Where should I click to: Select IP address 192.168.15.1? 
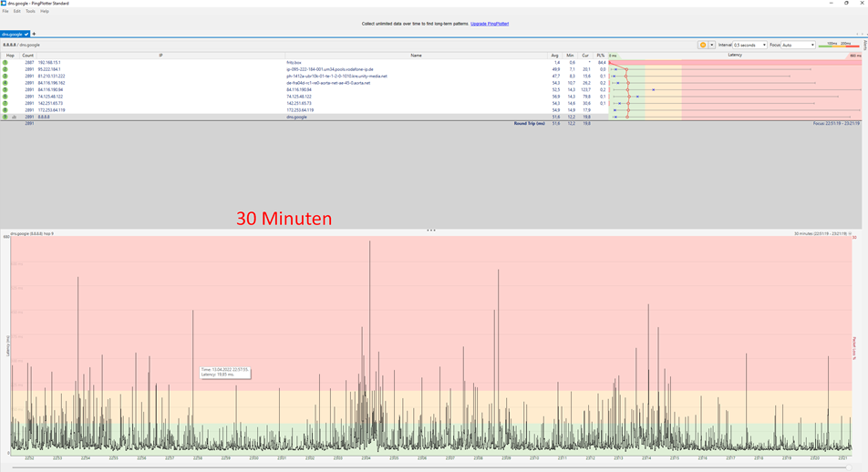click(x=49, y=63)
